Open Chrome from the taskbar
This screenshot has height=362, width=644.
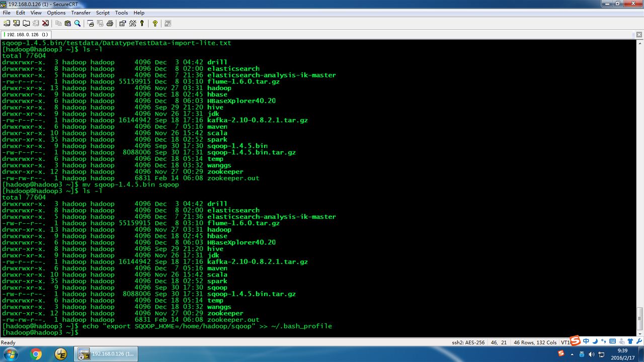(36, 354)
